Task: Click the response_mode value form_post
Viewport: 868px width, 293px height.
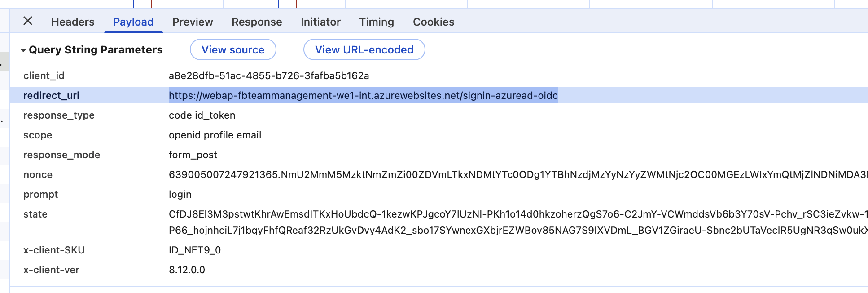Action: [x=193, y=155]
